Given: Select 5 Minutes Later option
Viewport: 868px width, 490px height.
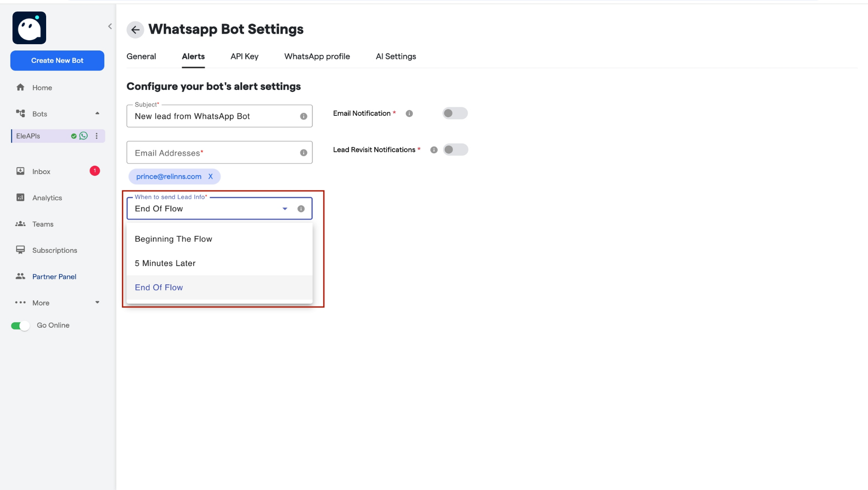Looking at the screenshot, I should coord(220,263).
